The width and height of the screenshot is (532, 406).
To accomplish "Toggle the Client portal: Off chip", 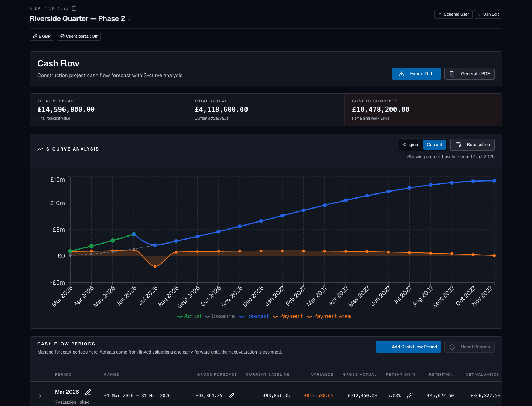I will click(79, 36).
